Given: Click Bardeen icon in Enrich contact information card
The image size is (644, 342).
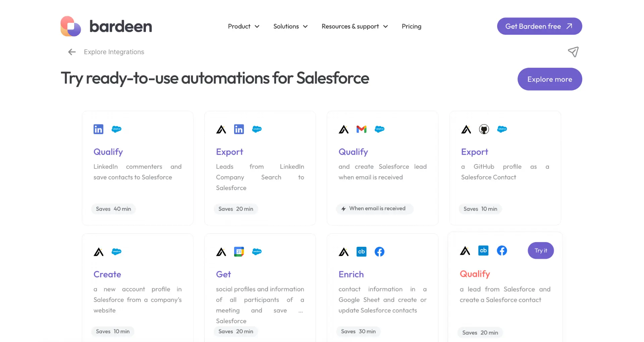Looking at the screenshot, I should [x=343, y=252].
